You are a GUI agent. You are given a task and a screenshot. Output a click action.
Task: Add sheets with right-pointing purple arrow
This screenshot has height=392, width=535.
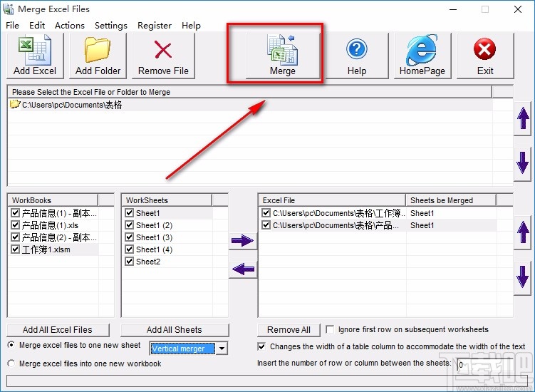pyautogui.click(x=243, y=241)
